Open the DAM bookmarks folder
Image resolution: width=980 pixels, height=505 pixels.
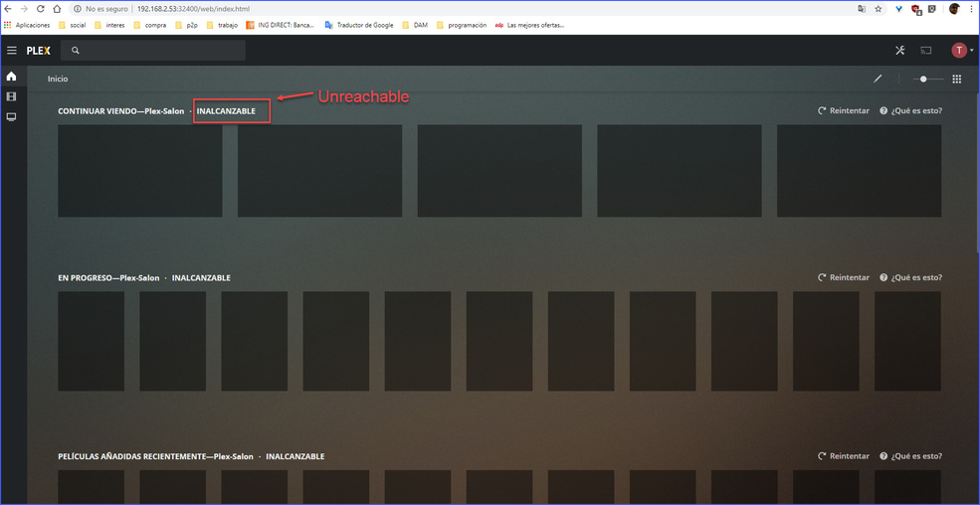coord(415,25)
